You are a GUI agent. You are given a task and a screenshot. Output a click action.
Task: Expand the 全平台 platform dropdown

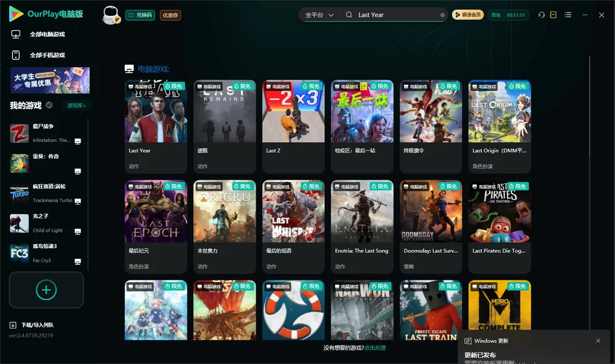pyautogui.click(x=319, y=15)
